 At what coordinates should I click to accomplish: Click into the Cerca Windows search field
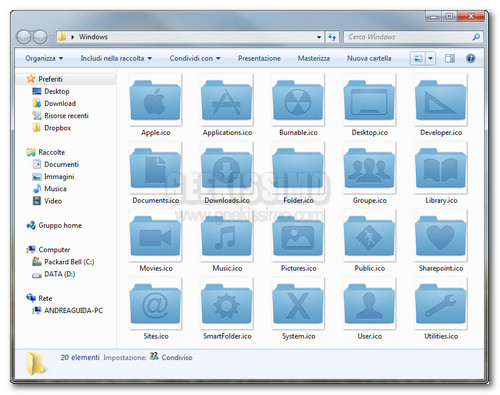click(408, 37)
